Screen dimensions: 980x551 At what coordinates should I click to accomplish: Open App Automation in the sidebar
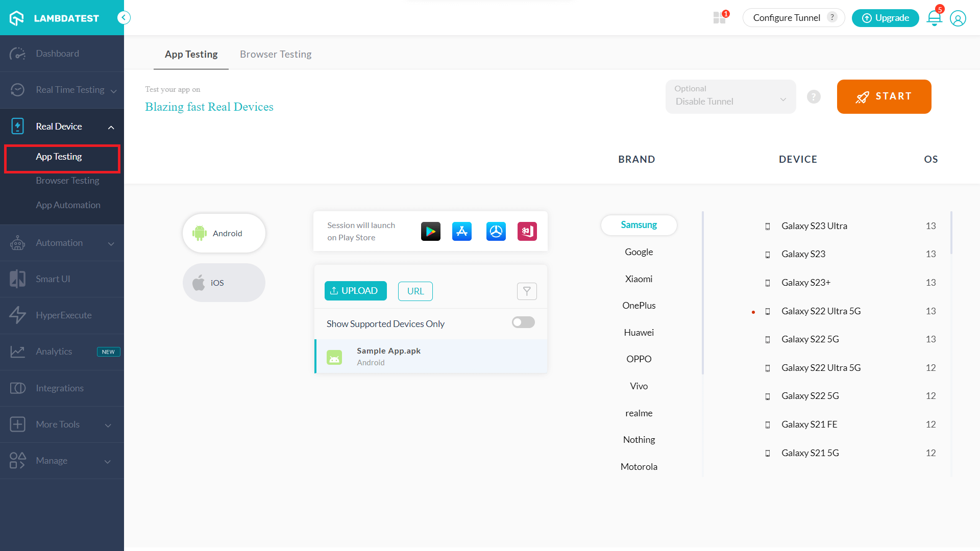point(68,205)
